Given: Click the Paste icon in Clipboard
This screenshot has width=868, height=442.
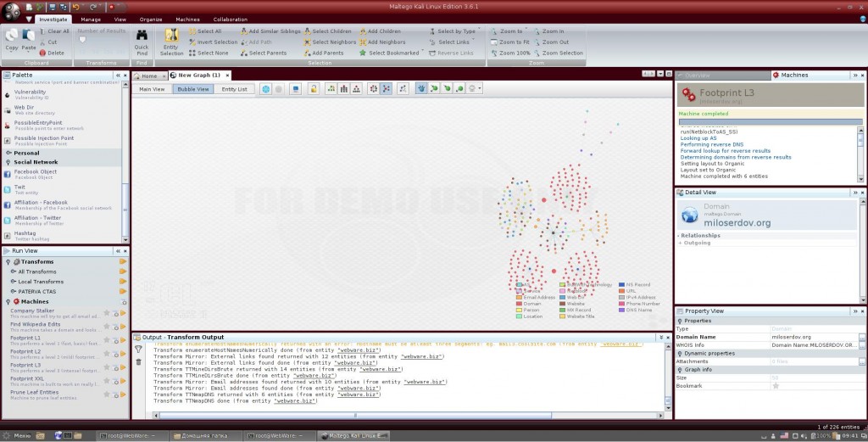Looking at the screenshot, I should (x=28, y=36).
